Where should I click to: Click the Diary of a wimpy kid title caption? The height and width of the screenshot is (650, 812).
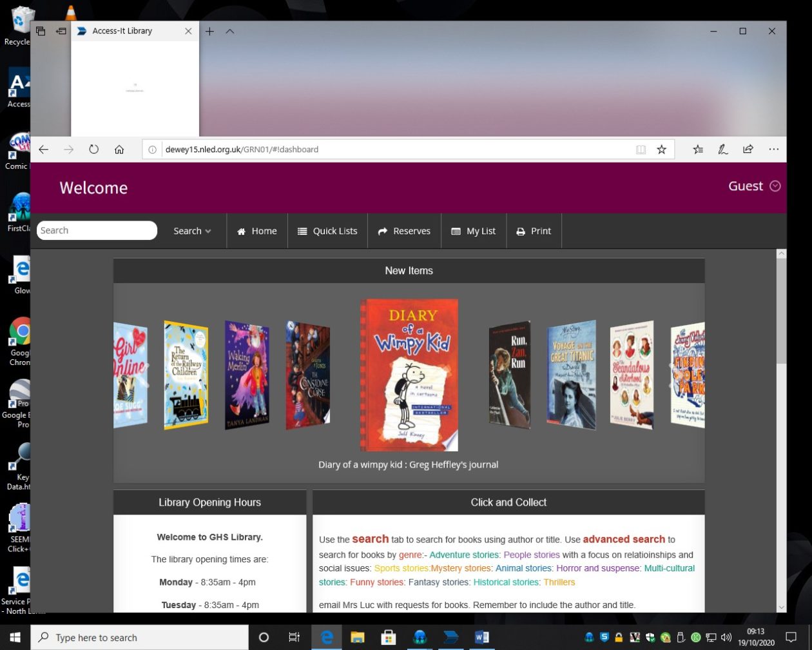point(408,464)
